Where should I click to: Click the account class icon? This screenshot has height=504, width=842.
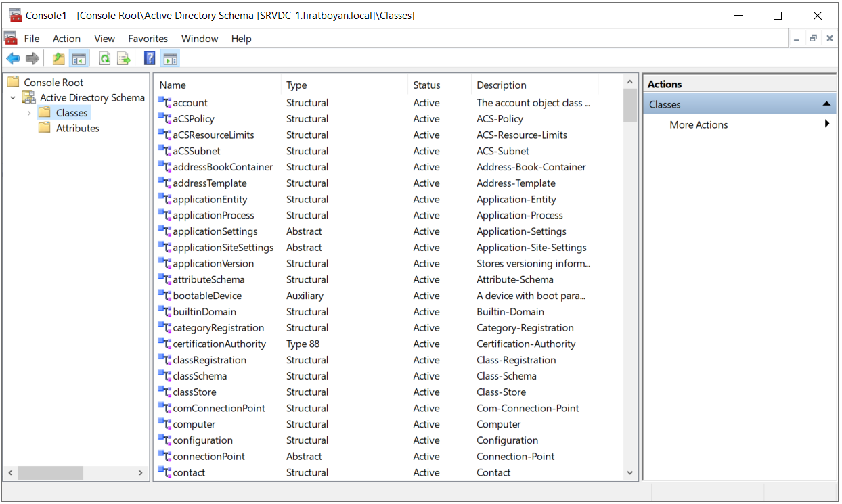(164, 102)
